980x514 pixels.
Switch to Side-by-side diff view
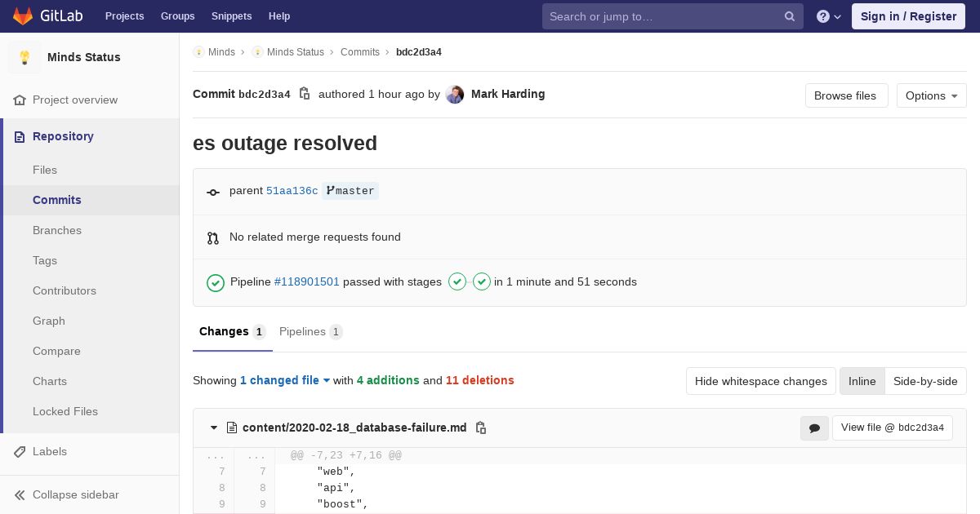coord(925,381)
